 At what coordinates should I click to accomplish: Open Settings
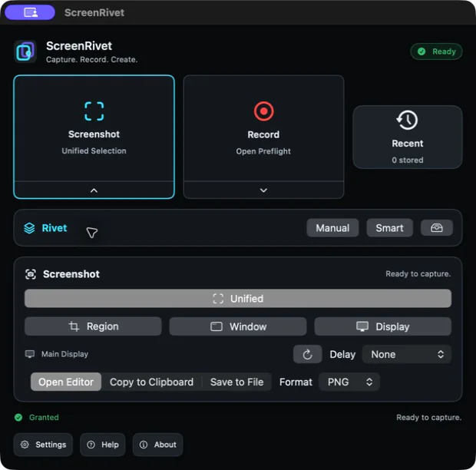pos(43,445)
